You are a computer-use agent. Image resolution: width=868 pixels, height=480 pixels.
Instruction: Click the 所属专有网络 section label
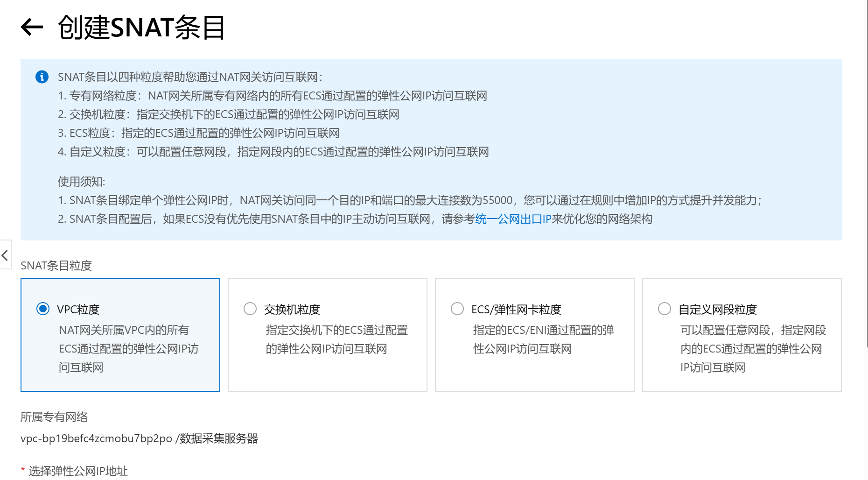coord(55,417)
